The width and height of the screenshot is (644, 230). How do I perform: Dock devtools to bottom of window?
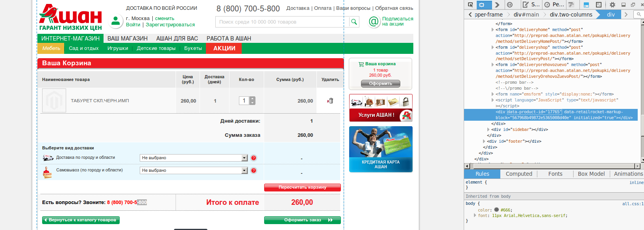coord(624,5)
